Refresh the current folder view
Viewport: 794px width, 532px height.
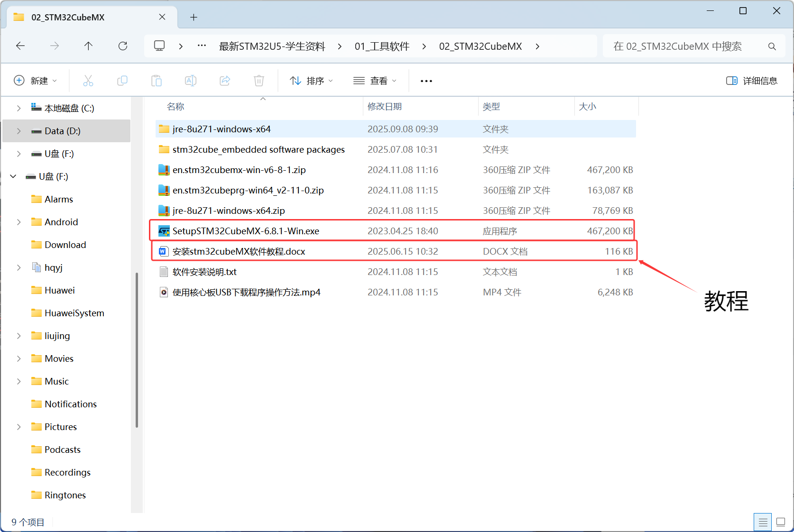[x=123, y=46]
